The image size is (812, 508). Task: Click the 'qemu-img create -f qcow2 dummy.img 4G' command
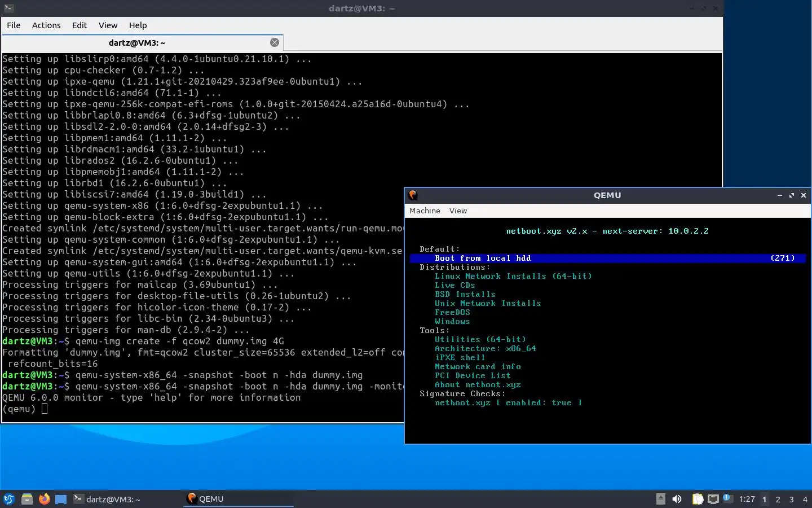(179, 341)
